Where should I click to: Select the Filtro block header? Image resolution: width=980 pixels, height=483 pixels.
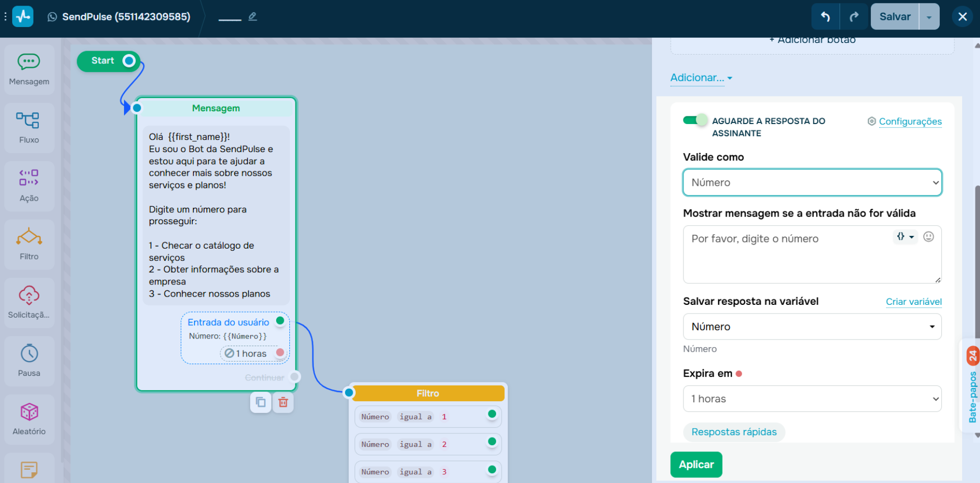tap(428, 393)
